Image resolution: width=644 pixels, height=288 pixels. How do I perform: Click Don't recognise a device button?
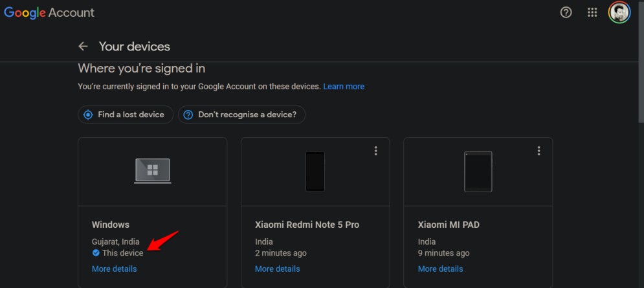pos(241,115)
